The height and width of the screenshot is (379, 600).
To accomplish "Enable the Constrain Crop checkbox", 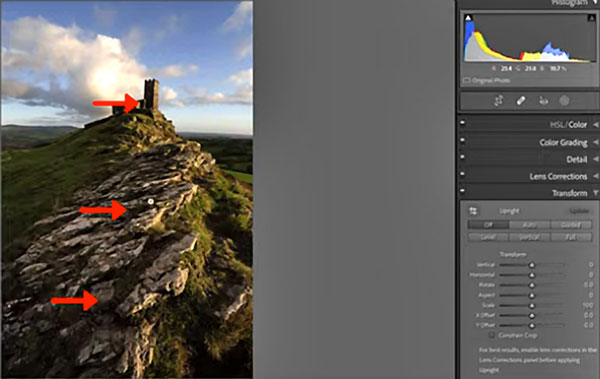I will [492, 335].
